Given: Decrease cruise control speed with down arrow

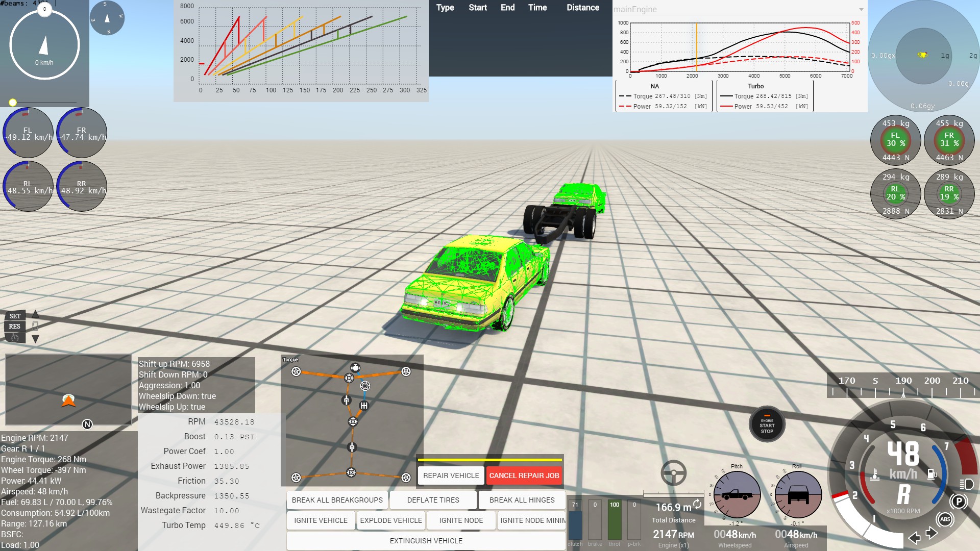Looking at the screenshot, I should click(35, 339).
